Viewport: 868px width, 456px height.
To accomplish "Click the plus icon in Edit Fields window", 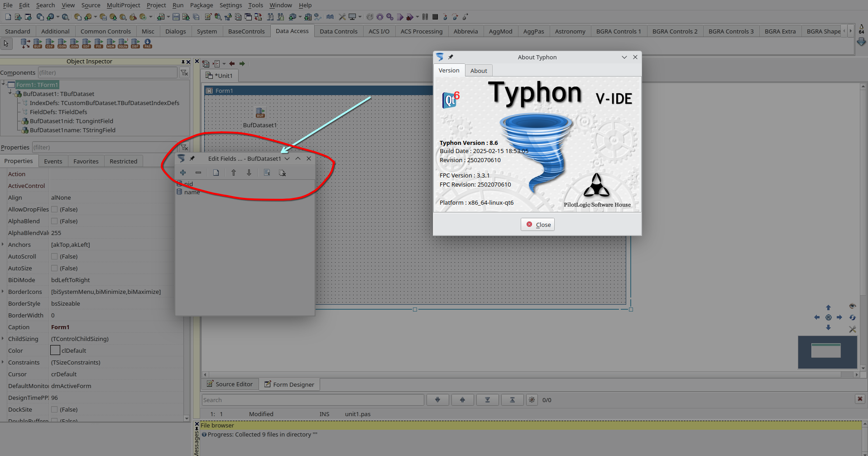I will click(x=183, y=173).
